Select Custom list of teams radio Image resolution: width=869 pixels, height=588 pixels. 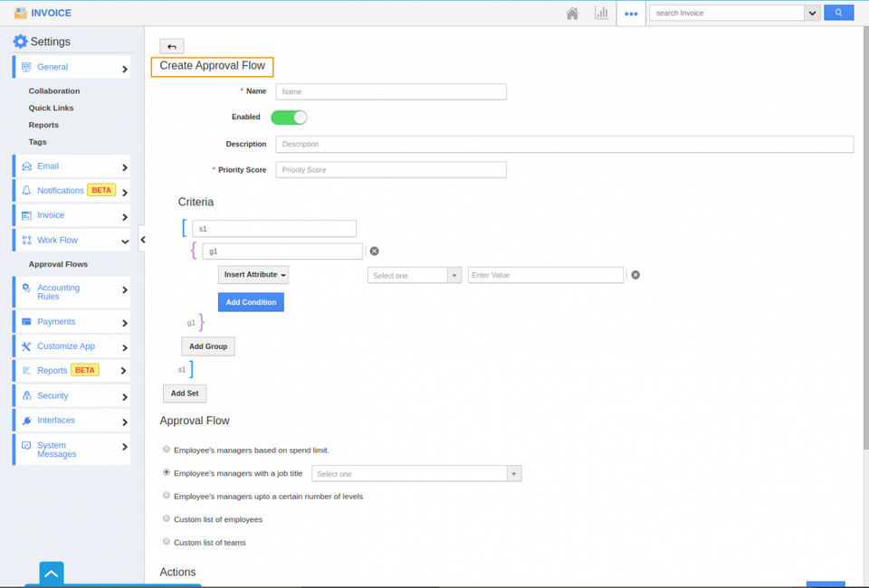(x=166, y=542)
